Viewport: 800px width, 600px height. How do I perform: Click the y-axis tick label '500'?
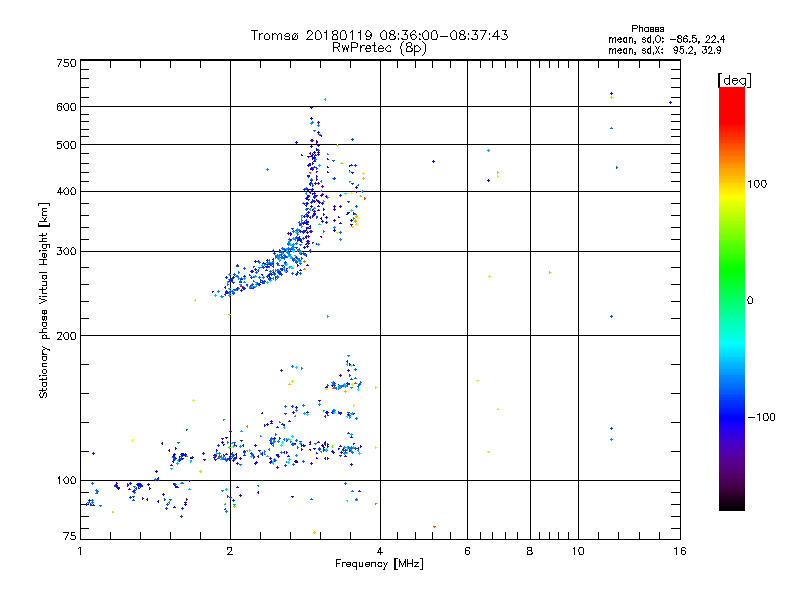pyautogui.click(x=66, y=145)
